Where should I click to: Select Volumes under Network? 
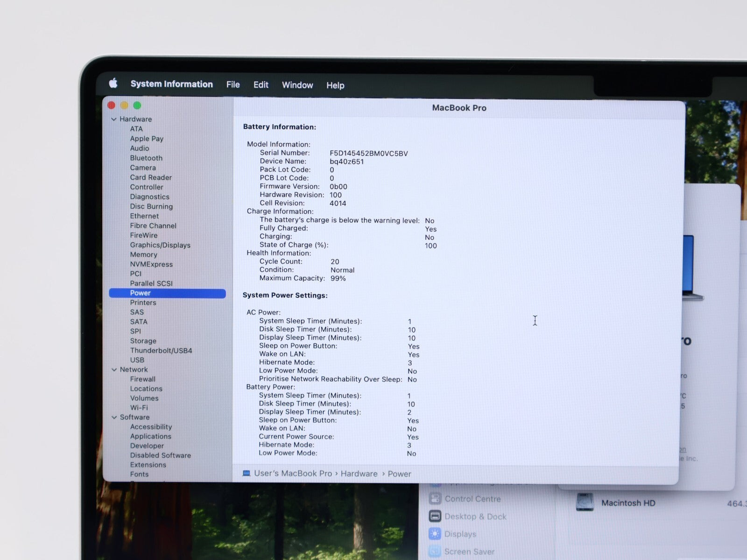coord(144,399)
